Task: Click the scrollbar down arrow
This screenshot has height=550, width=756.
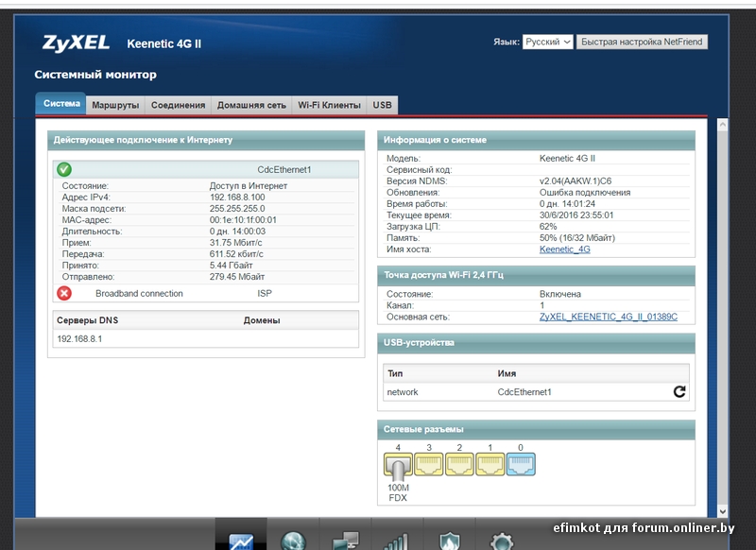Action: click(x=722, y=511)
